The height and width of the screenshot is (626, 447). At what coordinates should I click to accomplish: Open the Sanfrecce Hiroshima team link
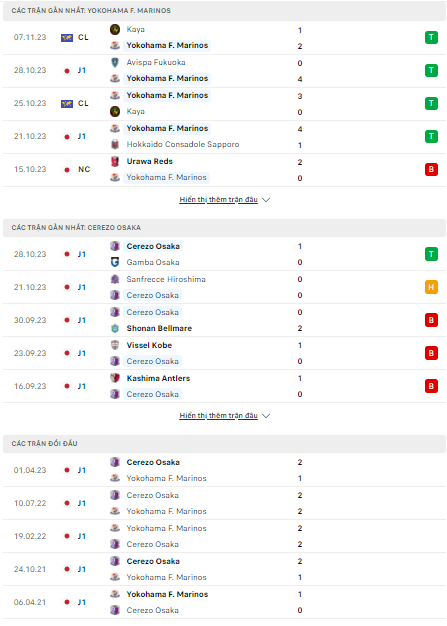pos(166,279)
